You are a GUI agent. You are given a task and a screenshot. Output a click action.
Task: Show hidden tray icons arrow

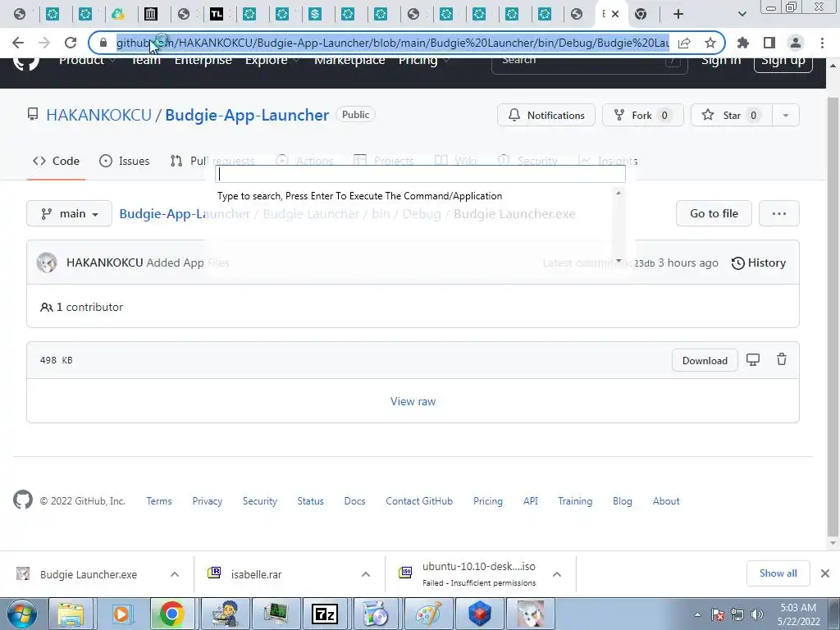click(697, 614)
